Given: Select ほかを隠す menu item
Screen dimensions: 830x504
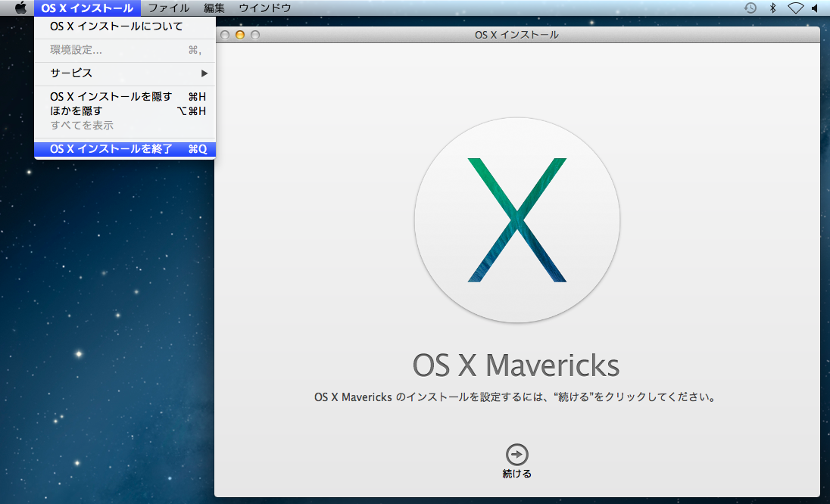Looking at the screenshot, I should (125, 111).
